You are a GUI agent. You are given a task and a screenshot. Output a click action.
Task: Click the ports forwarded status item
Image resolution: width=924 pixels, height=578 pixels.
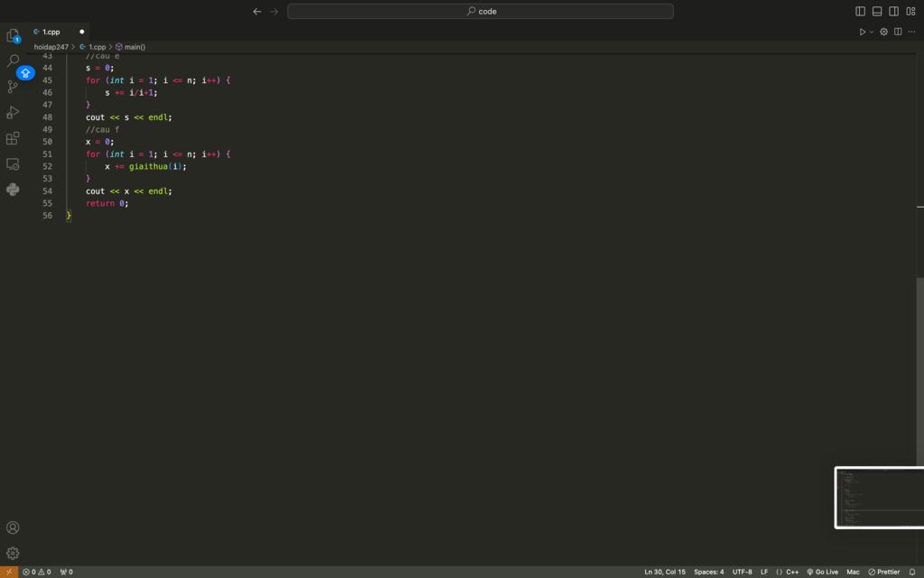coord(67,572)
